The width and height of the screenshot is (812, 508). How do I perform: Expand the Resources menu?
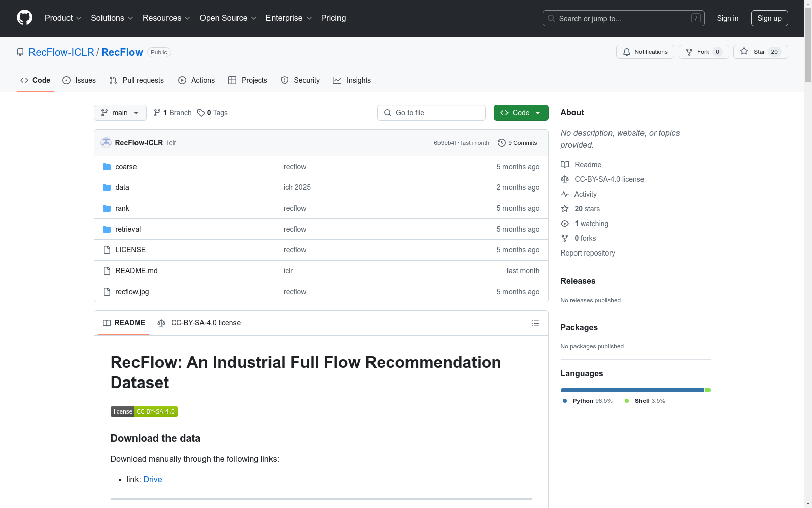pyautogui.click(x=166, y=18)
